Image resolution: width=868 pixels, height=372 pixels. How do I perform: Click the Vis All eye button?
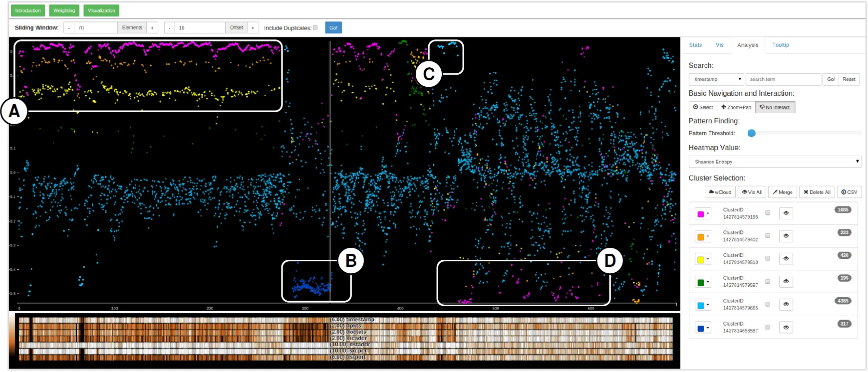point(752,192)
